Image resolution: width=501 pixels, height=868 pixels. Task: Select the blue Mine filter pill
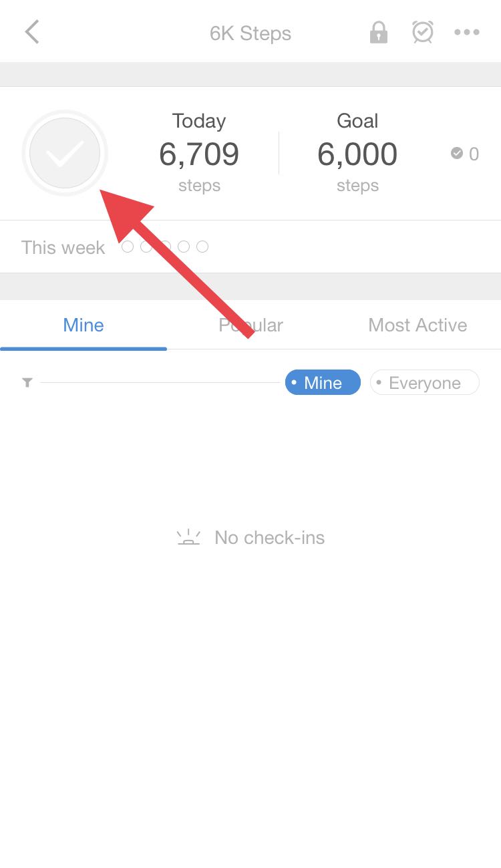pyautogui.click(x=323, y=383)
